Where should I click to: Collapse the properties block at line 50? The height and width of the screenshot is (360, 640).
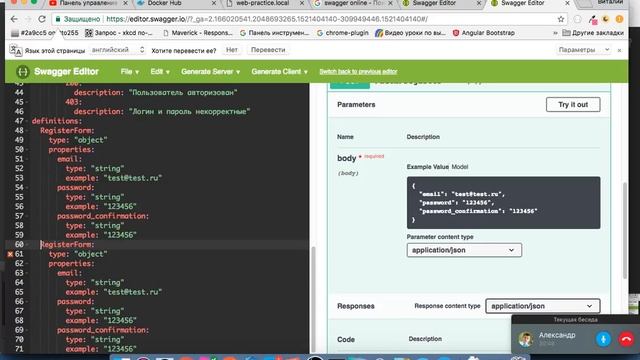point(27,150)
